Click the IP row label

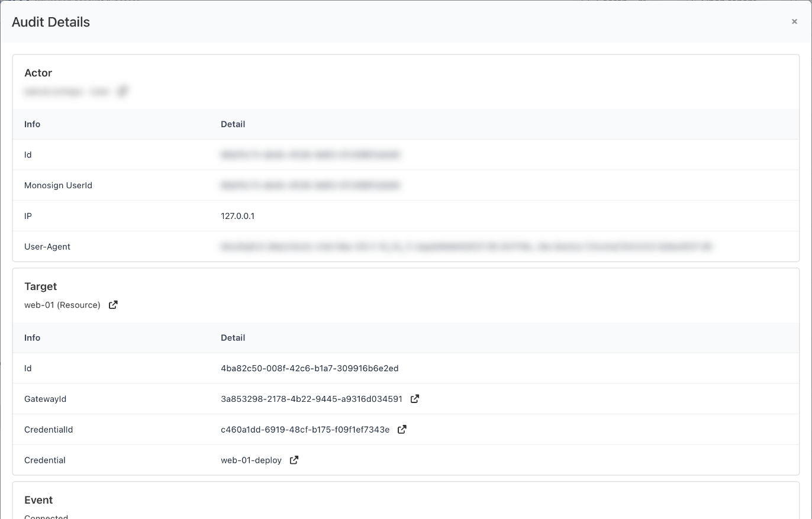coord(28,216)
